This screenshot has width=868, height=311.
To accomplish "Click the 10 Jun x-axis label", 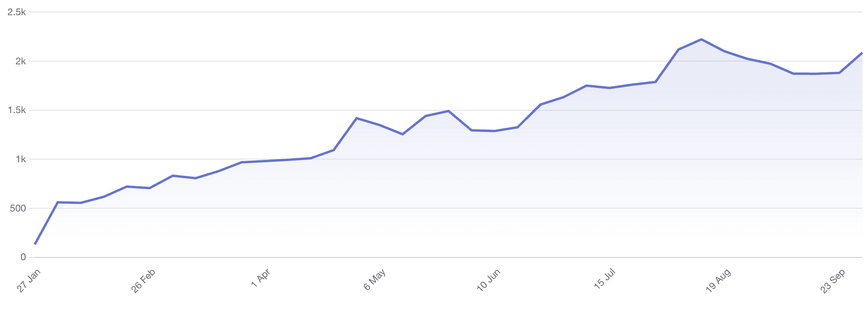I will [x=488, y=280].
